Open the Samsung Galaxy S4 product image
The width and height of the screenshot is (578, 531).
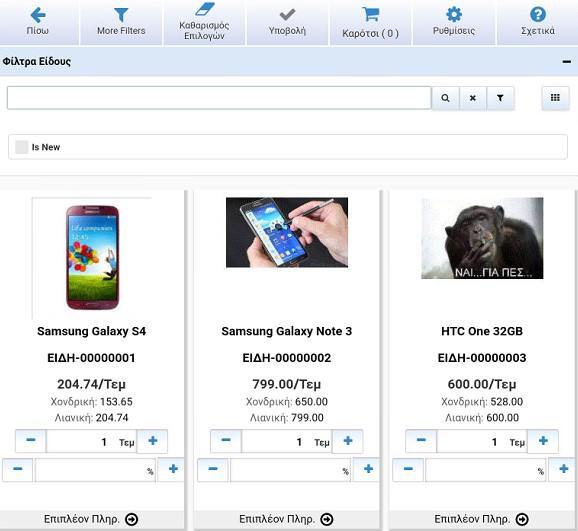tap(92, 258)
